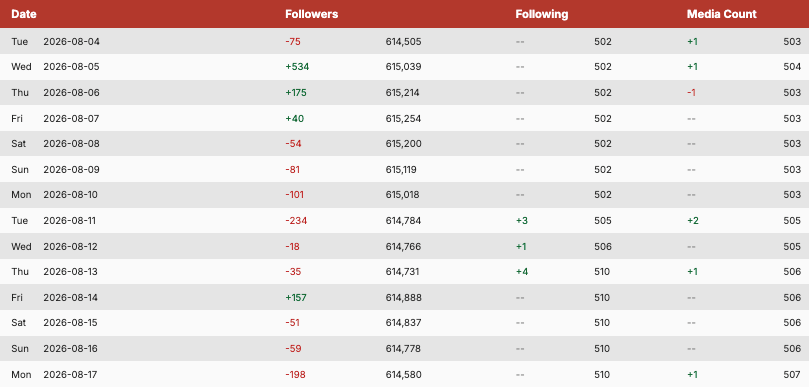This screenshot has height=387, width=809.
Task: Select the 506 following count
Action: point(603,247)
